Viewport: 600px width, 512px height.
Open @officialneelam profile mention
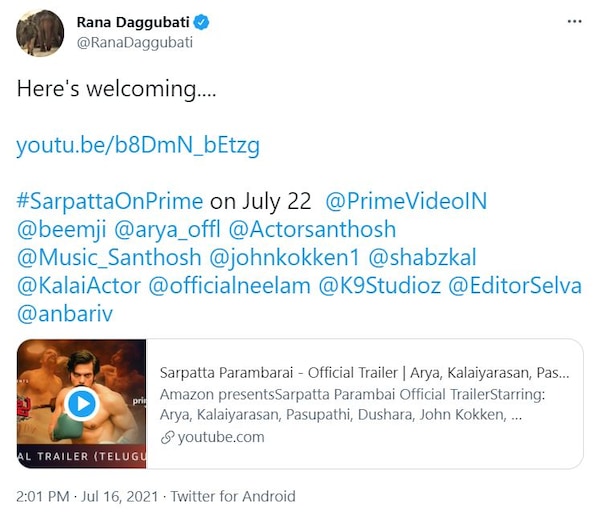pyautogui.click(x=229, y=285)
